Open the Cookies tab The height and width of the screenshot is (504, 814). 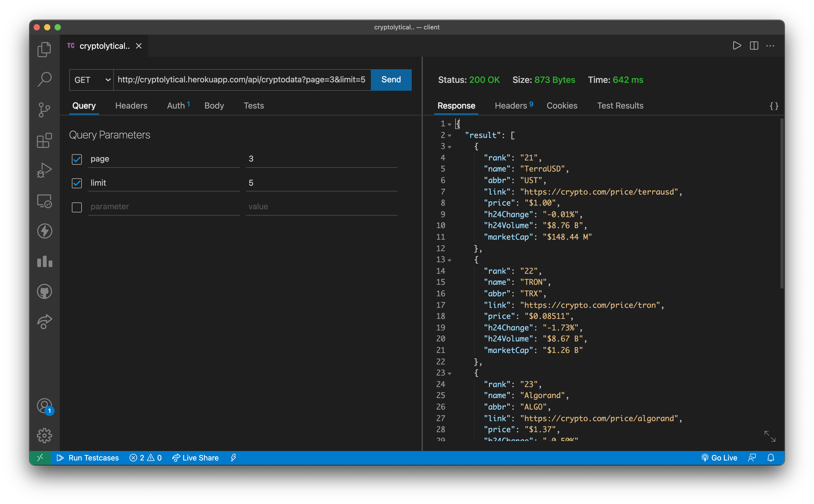coord(562,106)
